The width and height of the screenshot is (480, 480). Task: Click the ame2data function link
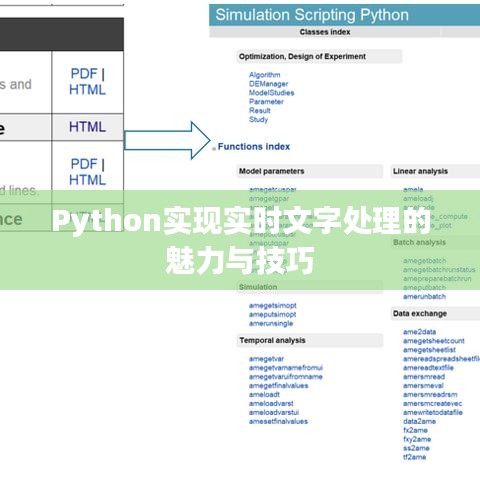click(419, 332)
